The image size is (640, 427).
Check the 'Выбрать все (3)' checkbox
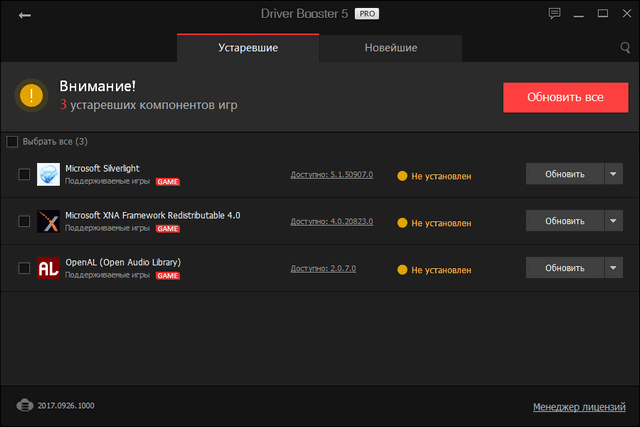click(12, 142)
